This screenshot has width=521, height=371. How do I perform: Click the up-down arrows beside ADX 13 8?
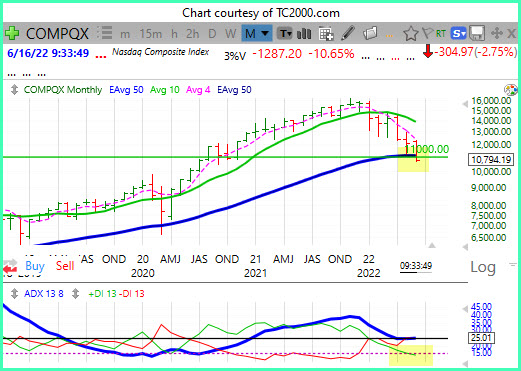14,294
